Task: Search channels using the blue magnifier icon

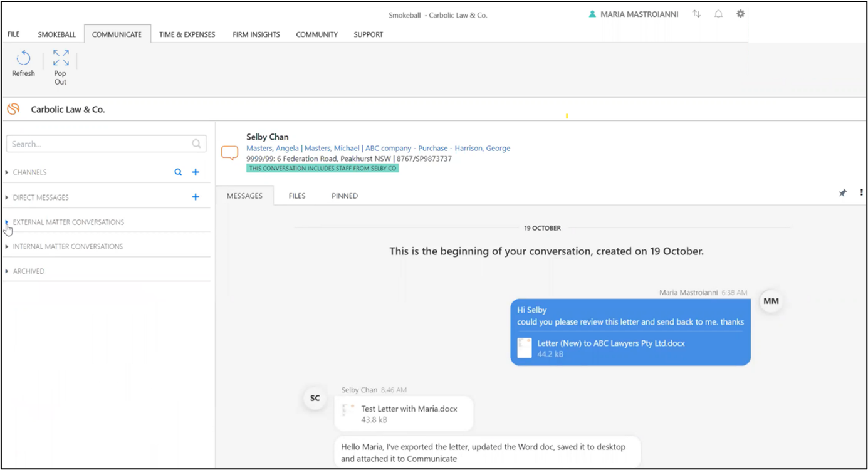Action: click(x=178, y=172)
